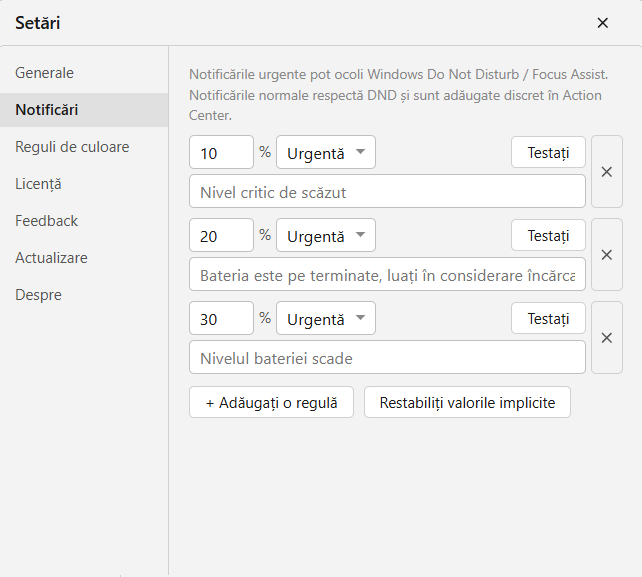Open the Generale settings section
Viewport: 642px width, 577px height.
coord(84,73)
